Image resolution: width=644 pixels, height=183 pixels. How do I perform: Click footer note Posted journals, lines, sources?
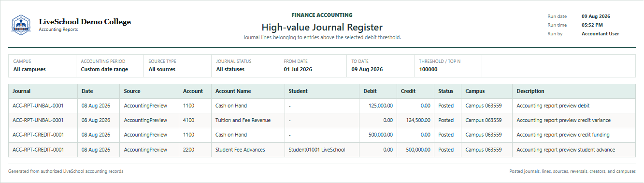tap(572, 171)
